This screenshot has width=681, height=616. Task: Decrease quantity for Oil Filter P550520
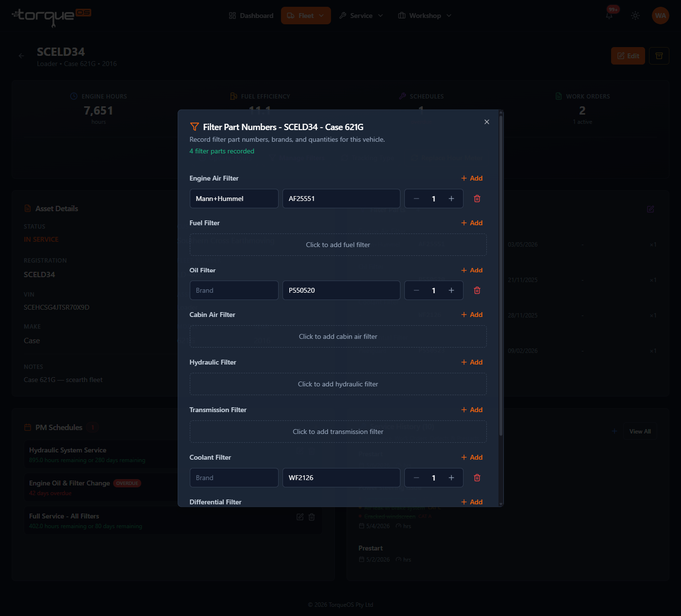pyautogui.click(x=416, y=290)
